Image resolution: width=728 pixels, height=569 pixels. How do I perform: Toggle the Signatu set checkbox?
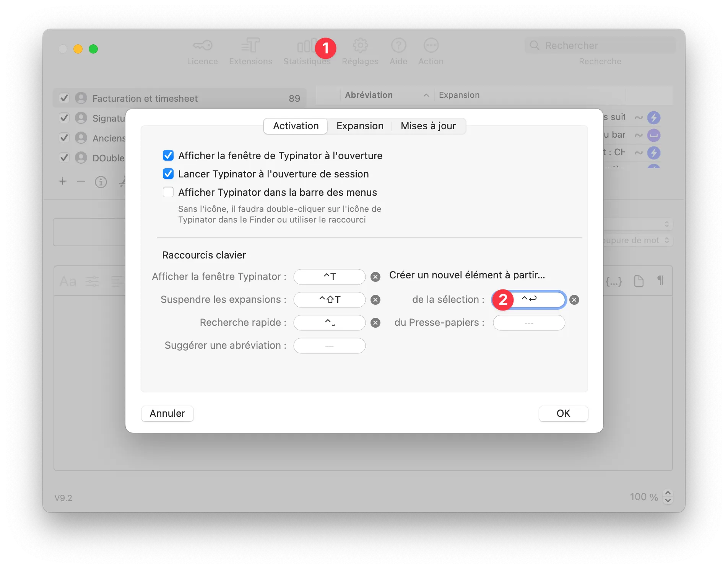pyautogui.click(x=64, y=118)
